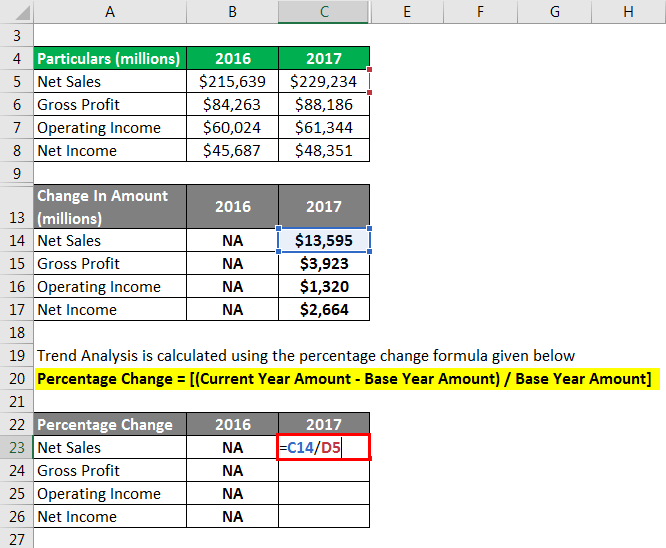Click 2016 header in Change In Amount table
The image size is (666, 548).
pos(232,206)
